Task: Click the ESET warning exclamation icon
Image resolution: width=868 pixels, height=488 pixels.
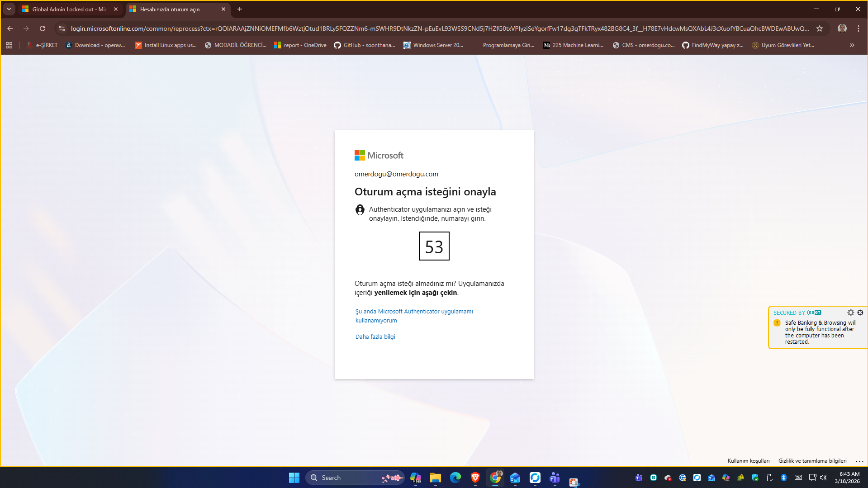Action: pyautogui.click(x=777, y=323)
